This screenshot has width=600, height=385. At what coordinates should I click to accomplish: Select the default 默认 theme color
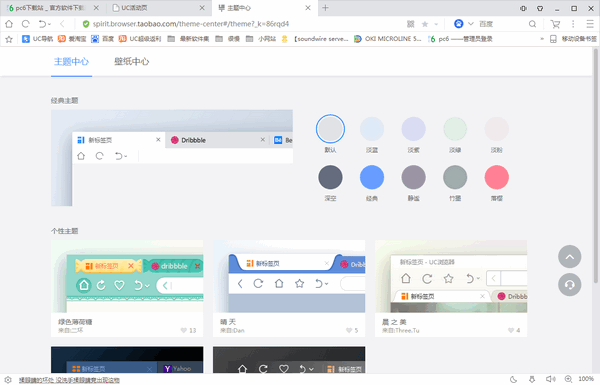pos(330,129)
